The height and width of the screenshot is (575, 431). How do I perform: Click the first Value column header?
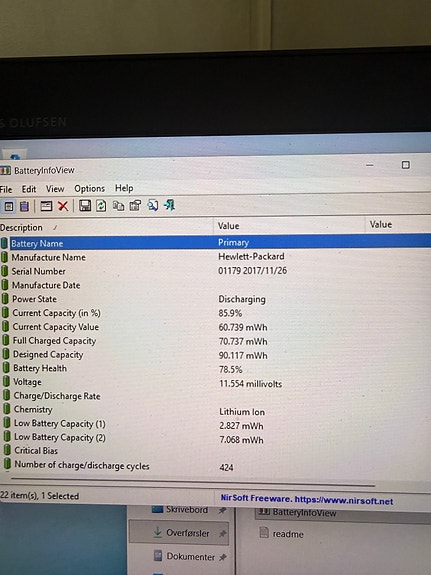pos(289,226)
